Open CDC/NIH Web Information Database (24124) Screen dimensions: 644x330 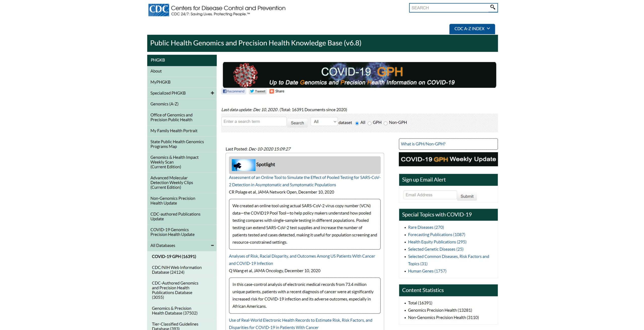(182, 270)
